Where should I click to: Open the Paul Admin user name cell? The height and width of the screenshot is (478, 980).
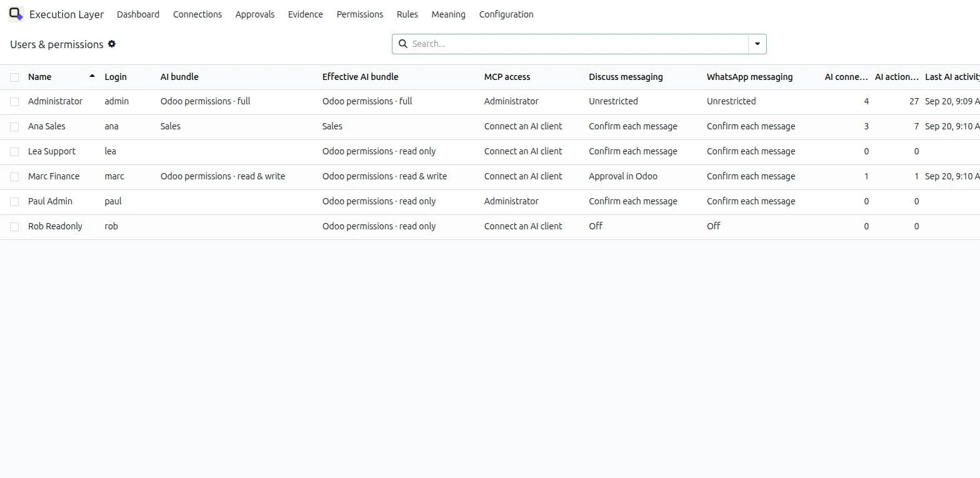click(50, 201)
